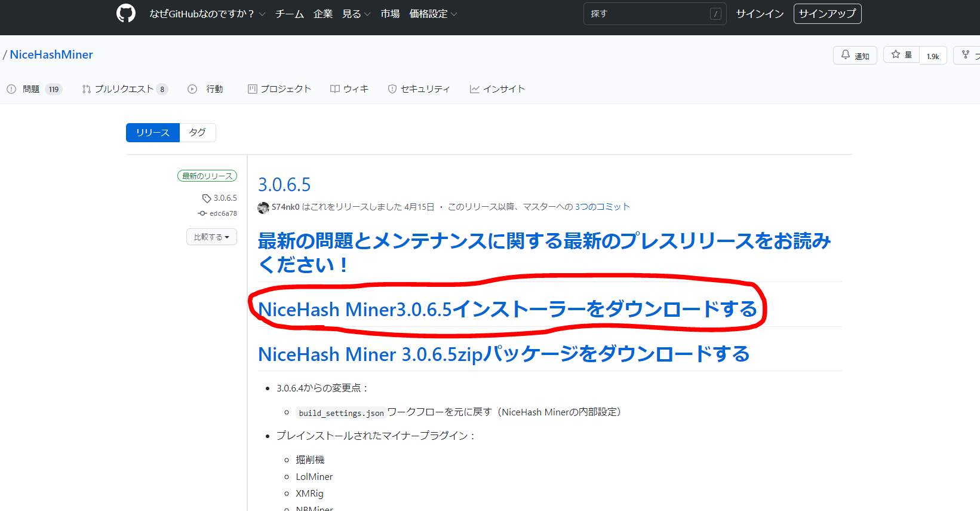Viewport: 980px width, 511px height.
Task: Click the 119 issues counter badge
Action: (54, 90)
